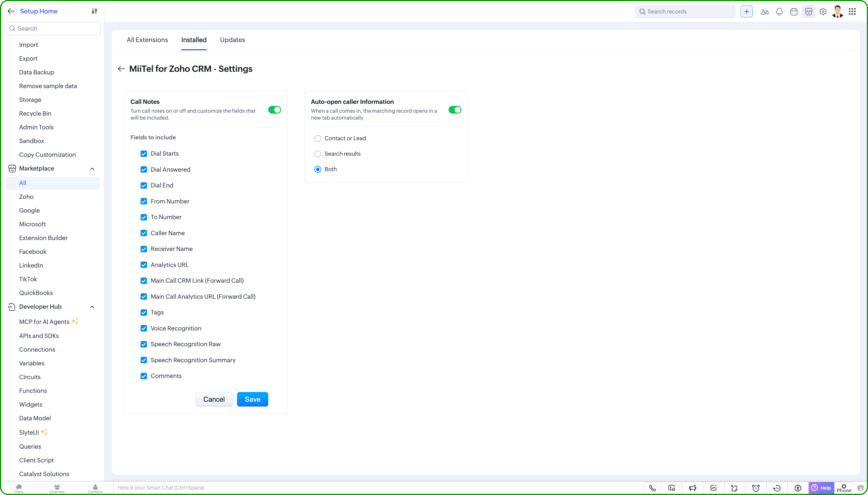Screen dimensions: 868x495
Task: Open the Phone settings gear in bottom bar
Action: pyautogui.click(x=844, y=488)
